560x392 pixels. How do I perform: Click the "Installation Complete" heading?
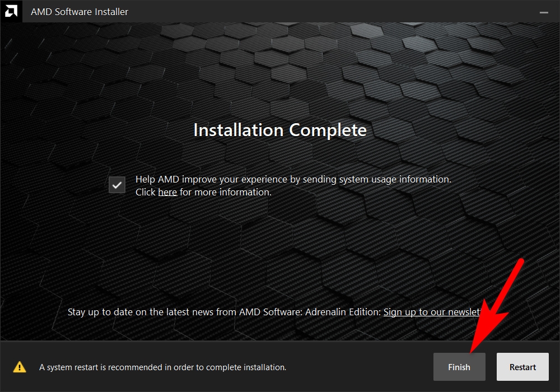tap(279, 130)
